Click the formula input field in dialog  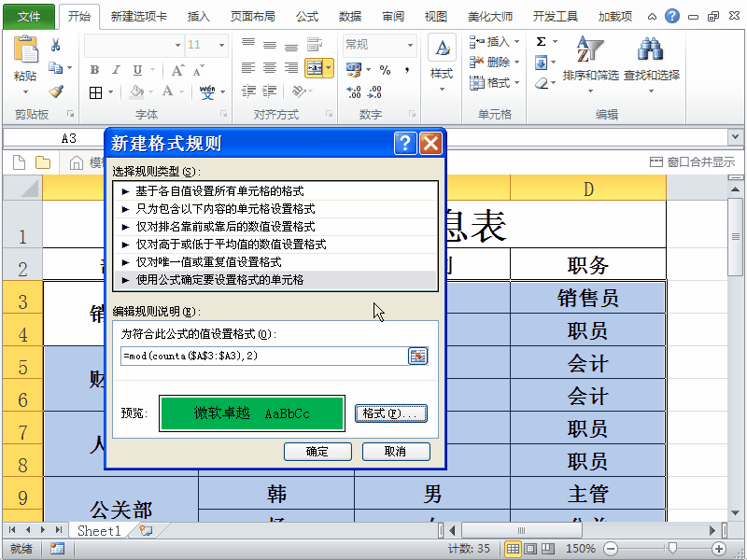264,356
